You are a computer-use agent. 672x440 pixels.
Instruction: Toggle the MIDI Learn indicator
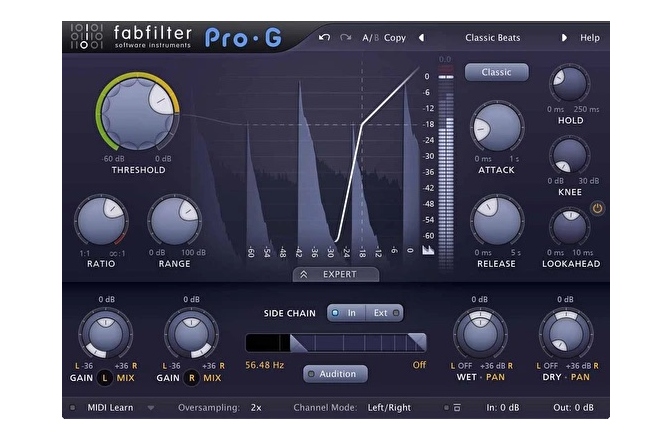click(72, 408)
